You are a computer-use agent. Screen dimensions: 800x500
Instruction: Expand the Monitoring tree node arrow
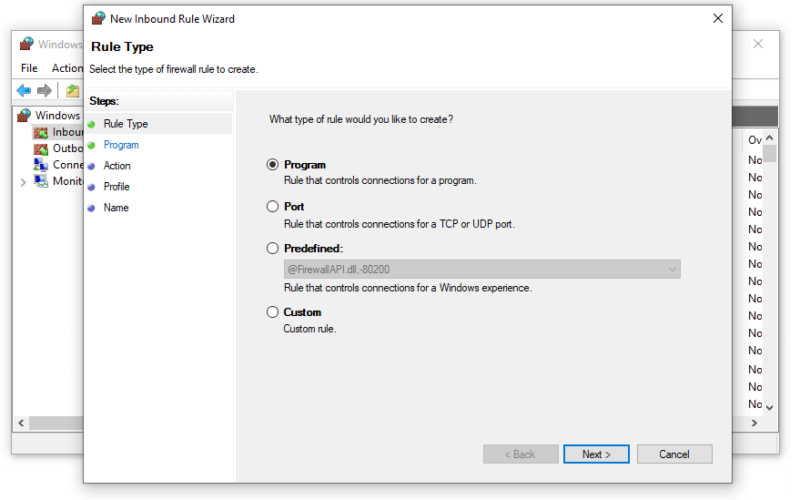23,182
